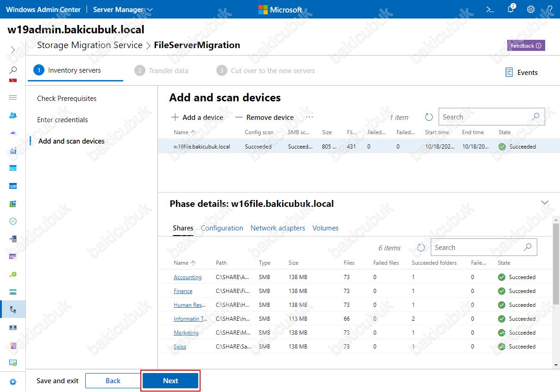Image resolution: width=560 pixels, height=392 pixels.
Task: Open the Processes tool in the sidebar
Action: click(x=13, y=186)
